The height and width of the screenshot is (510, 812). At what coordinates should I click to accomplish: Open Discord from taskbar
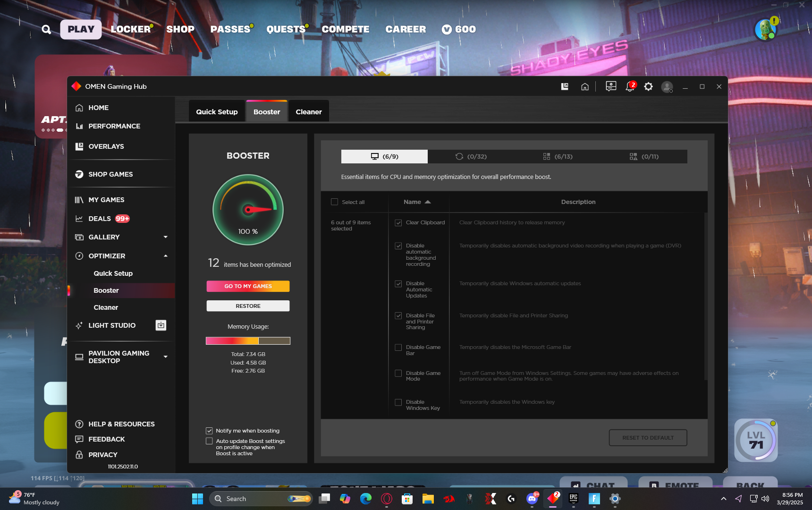pyautogui.click(x=532, y=499)
